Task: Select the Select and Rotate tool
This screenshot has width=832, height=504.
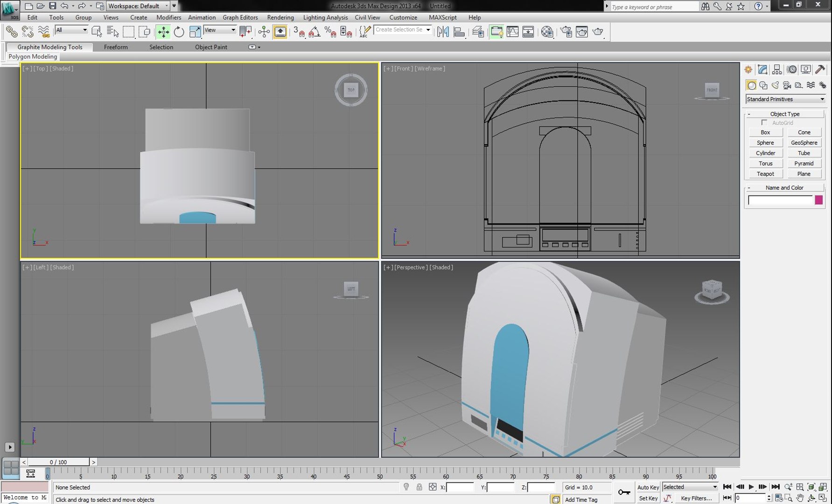Action: click(x=179, y=32)
